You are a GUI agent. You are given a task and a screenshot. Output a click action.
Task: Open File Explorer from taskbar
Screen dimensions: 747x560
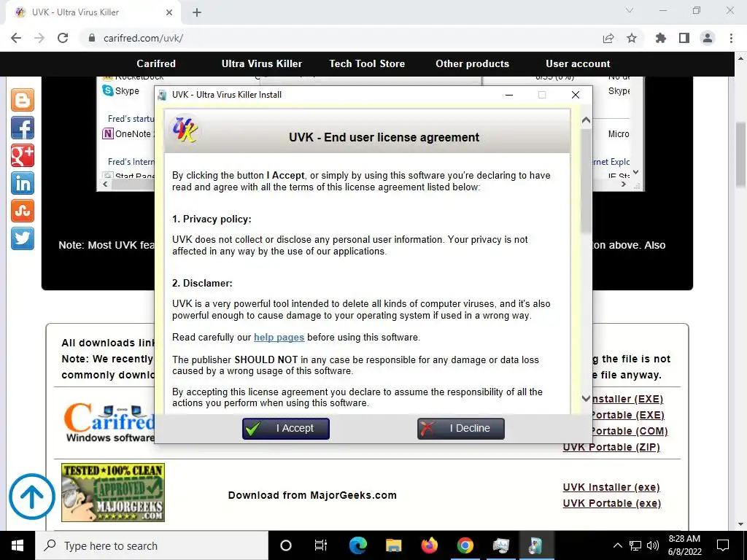click(393, 545)
